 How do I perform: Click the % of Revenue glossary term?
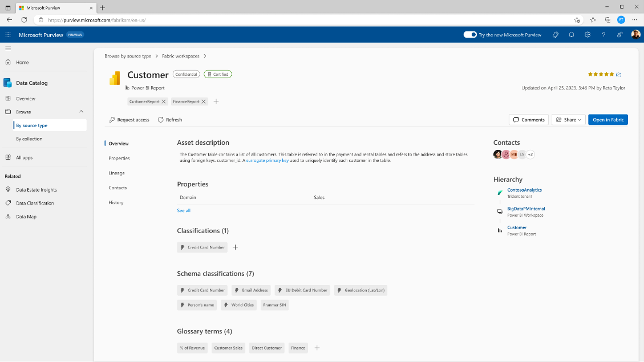(192, 348)
